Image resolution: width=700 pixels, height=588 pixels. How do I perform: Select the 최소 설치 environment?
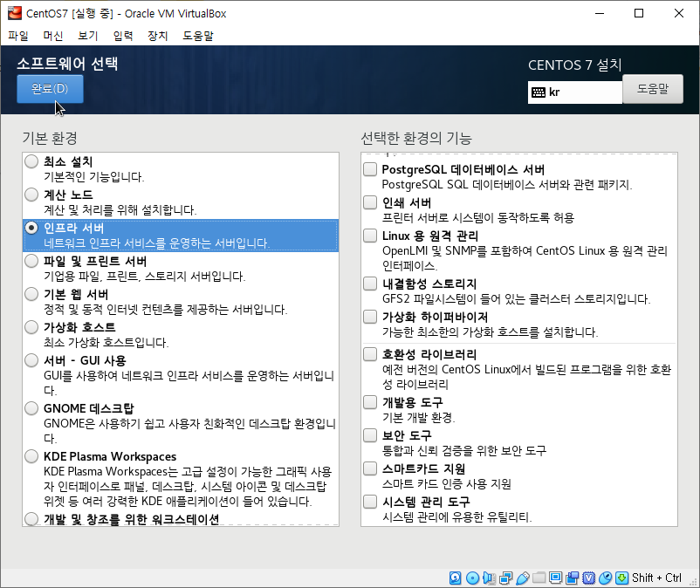pyautogui.click(x=31, y=161)
